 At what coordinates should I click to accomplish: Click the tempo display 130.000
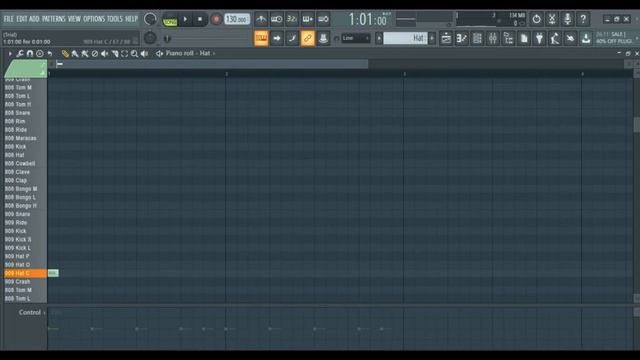coord(237,19)
